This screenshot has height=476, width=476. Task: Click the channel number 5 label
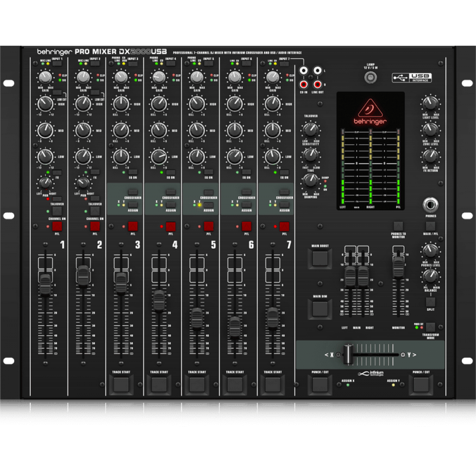(213, 245)
